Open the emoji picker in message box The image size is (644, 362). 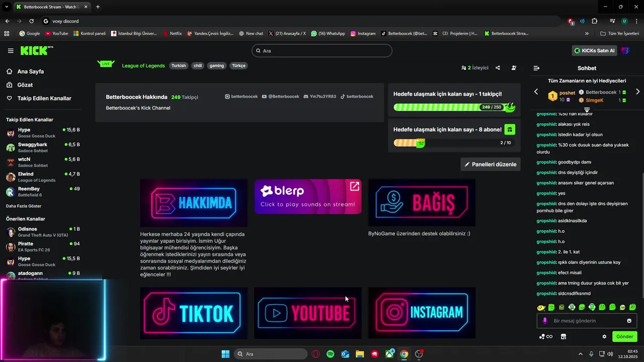pyautogui.click(x=629, y=321)
